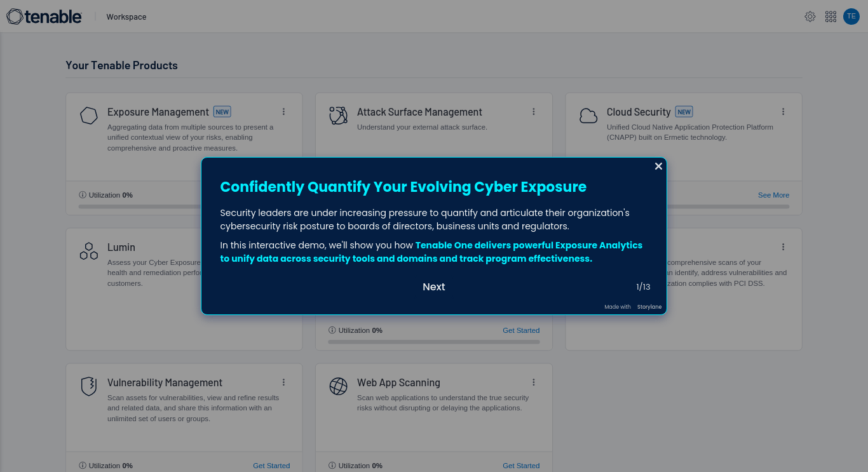The image size is (868, 472).
Task: Click the Vulnerability Management shield icon
Action: click(x=89, y=386)
